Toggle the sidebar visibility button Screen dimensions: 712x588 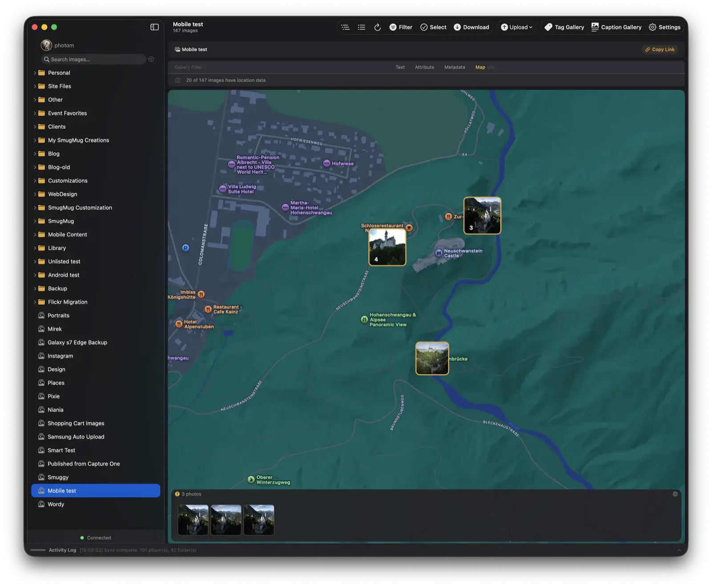[x=154, y=27]
